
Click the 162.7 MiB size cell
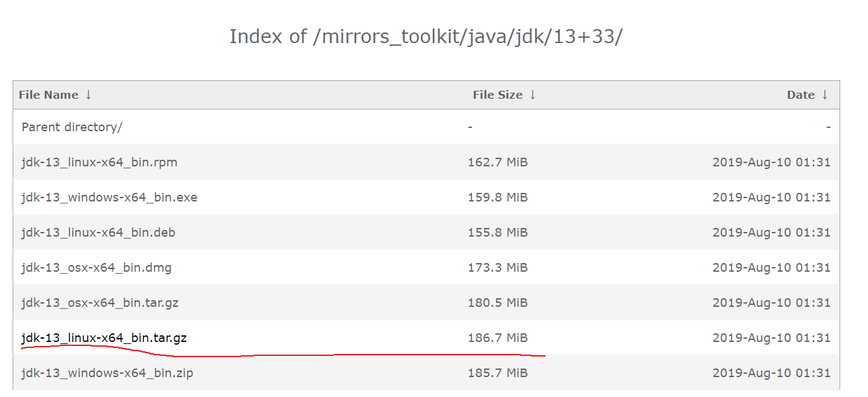pos(497,162)
